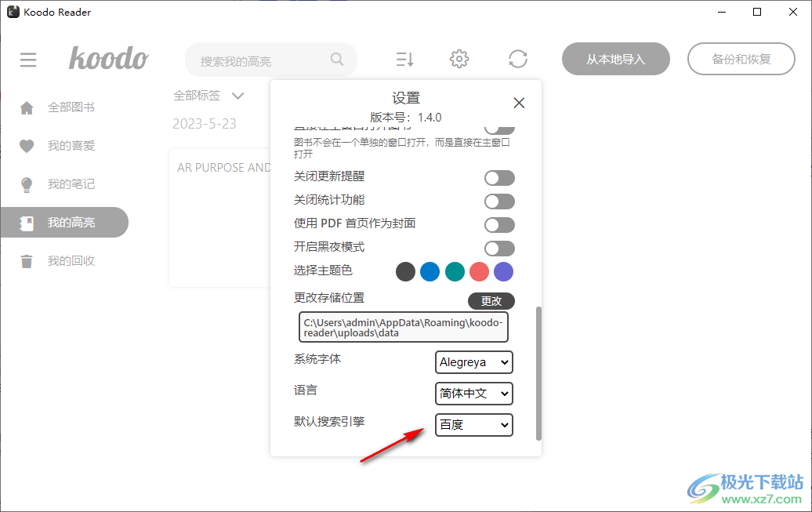Screen dimensions: 812x512
Task: Click 从本地导入 button
Action: tap(616, 59)
